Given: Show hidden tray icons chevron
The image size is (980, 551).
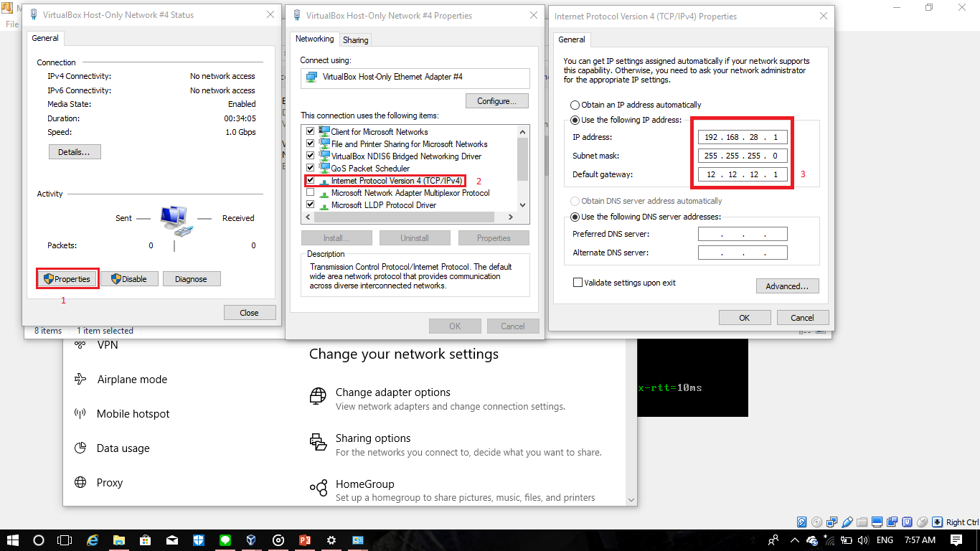Looking at the screenshot, I should 795,540.
